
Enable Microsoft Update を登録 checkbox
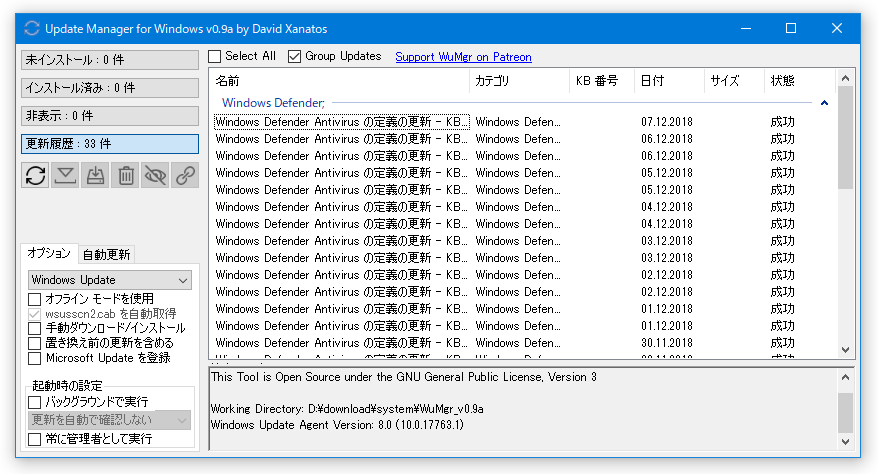pyautogui.click(x=35, y=358)
